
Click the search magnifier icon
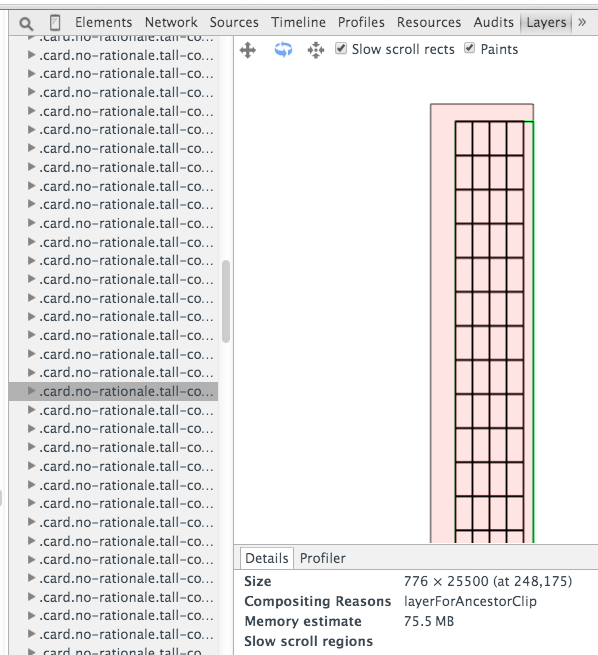(x=26, y=23)
